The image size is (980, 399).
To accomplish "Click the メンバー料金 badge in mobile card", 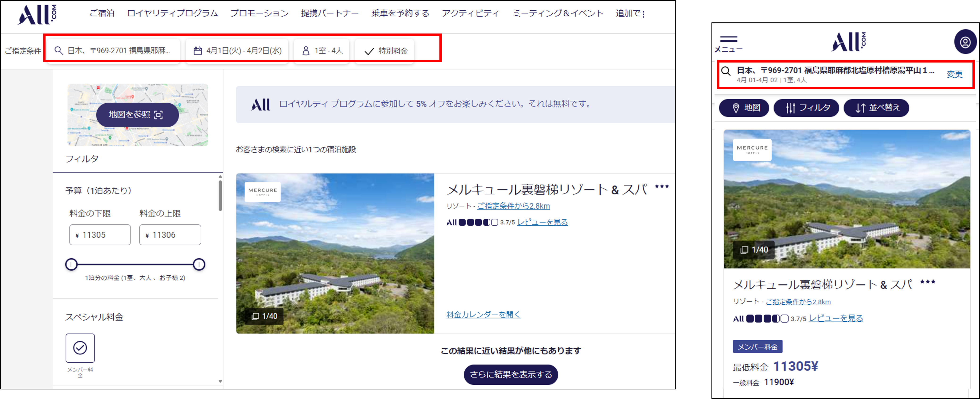I will pyautogui.click(x=757, y=346).
